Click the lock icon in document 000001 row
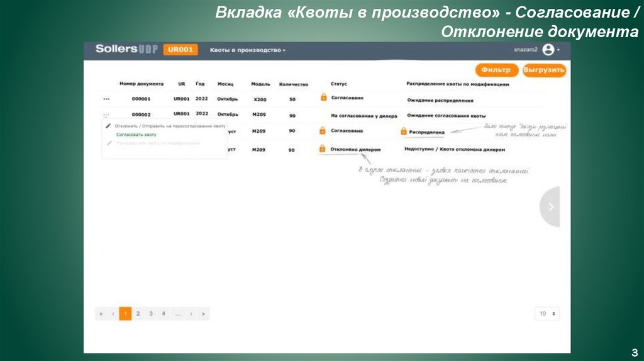Image resolution: width=644 pixels, height=361 pixels. [x=323, y=97]
